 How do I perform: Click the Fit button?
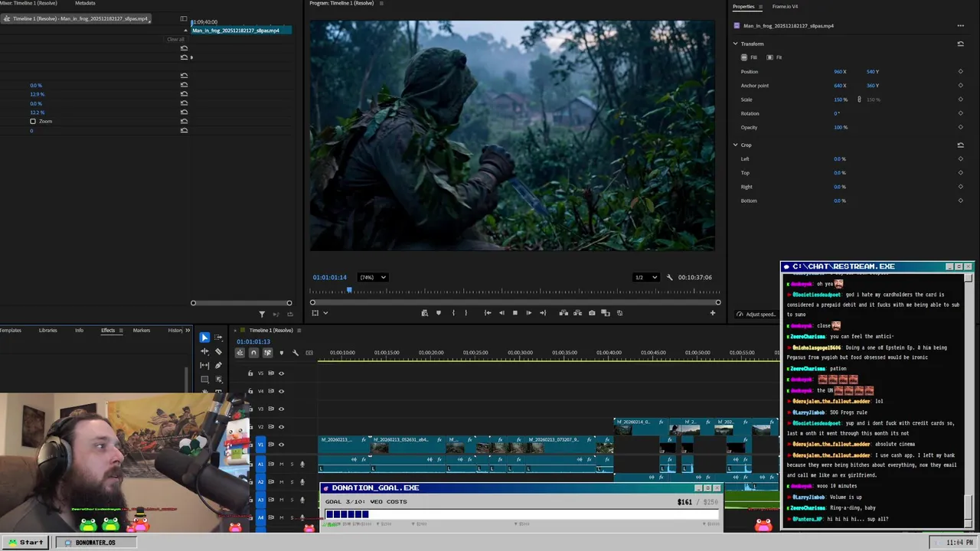click(x=775, y=57)
